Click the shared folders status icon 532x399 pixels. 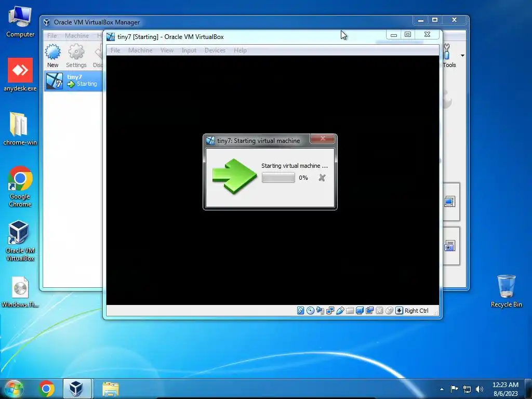tap(350, 311)
